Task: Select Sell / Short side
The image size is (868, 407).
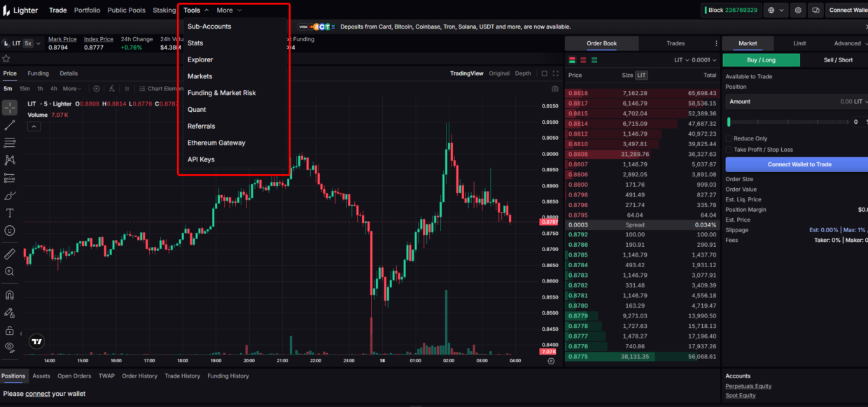Action: point(837,60)
